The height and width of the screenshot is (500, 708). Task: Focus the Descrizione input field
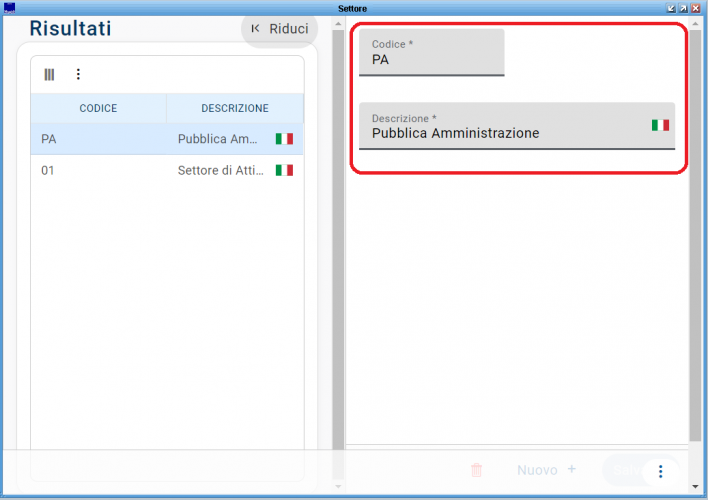(x=517, y=126)
